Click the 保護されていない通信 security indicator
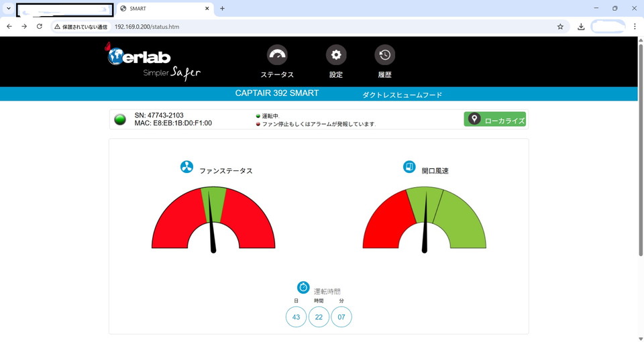The width and height of the screenshot is (644, 342). [80, 27]
